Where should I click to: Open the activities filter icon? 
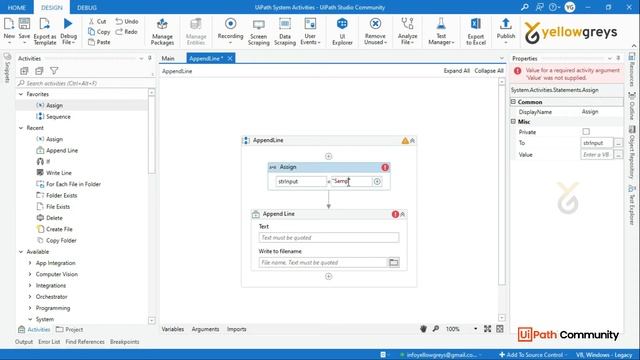pos(54,71)
